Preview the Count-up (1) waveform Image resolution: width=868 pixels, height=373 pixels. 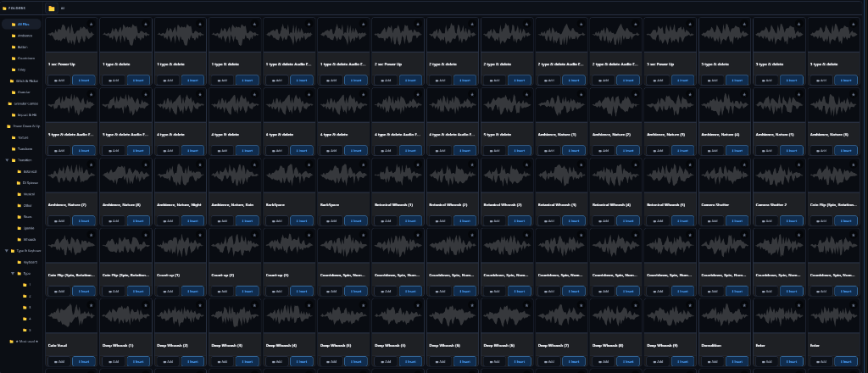[181, 246]
